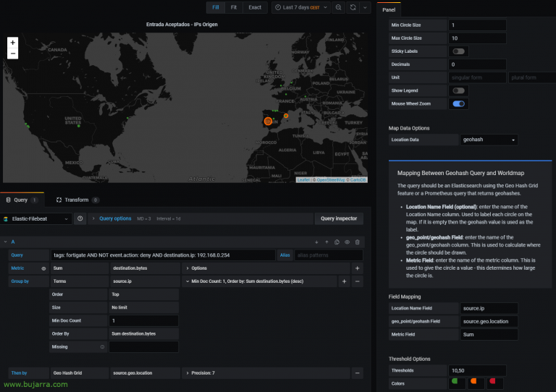This screenshot has width=556, height=392.
Task: Select the Size No limit dropdown
Action: pyautogui.click(x=143, y=307)
